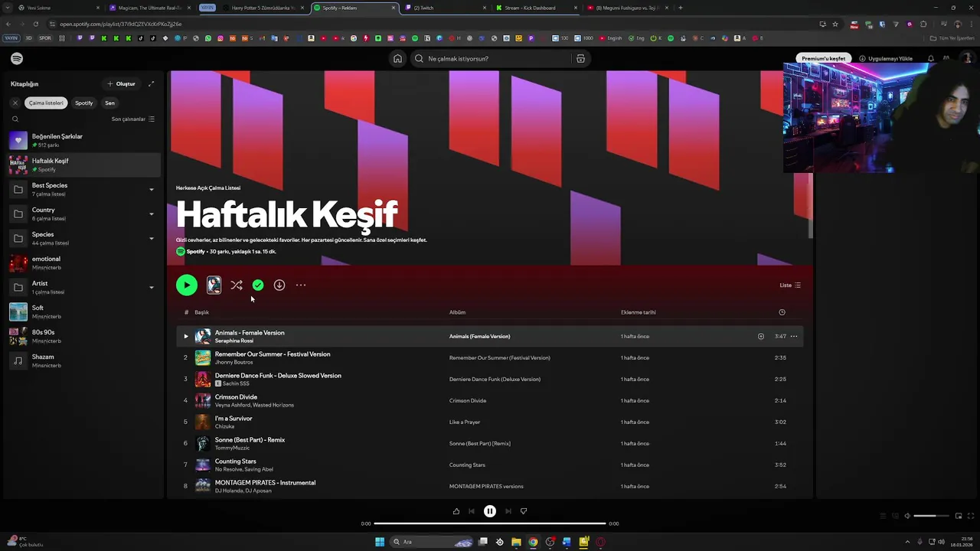Screen dimensions: 980x551
Task: Open File Explorer from the taskbar
Action: pyautogui.click(x=516, y=542)
